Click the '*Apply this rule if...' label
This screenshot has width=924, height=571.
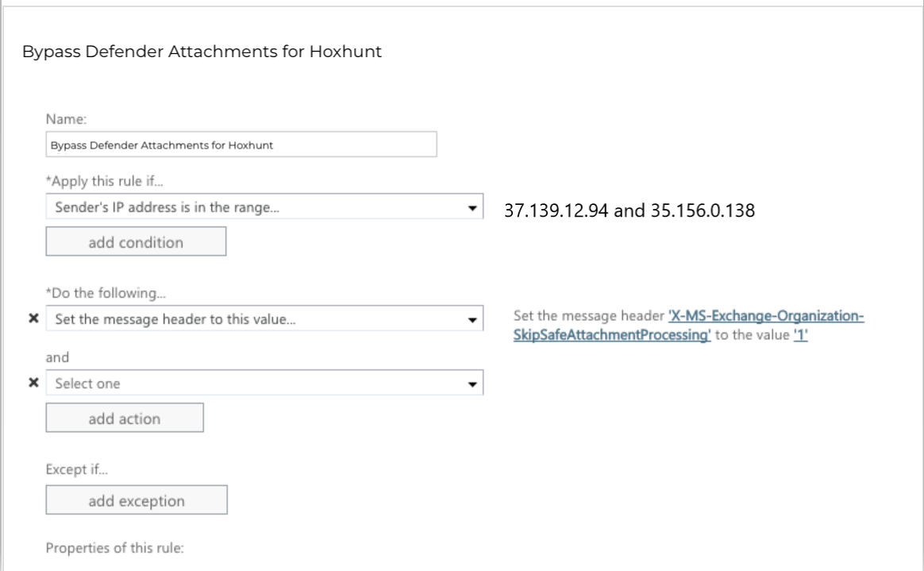click(x=104, y=182)
